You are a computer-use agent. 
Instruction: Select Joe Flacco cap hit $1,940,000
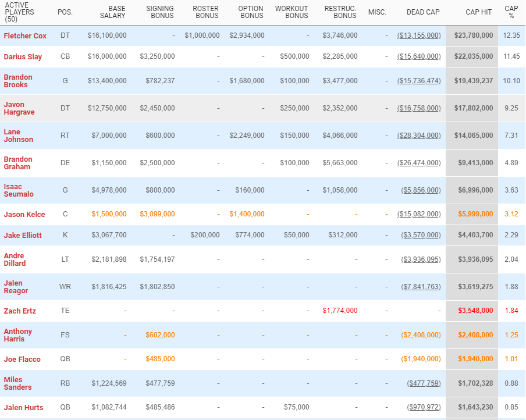click(x=476, y=359)
